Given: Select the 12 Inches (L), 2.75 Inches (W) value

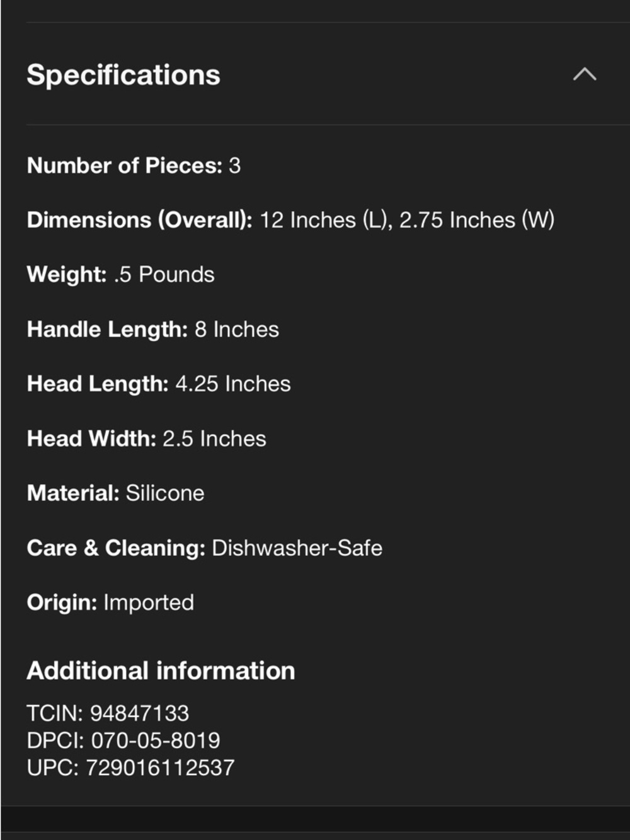Looking at the screenshot, I should (407, 221).
